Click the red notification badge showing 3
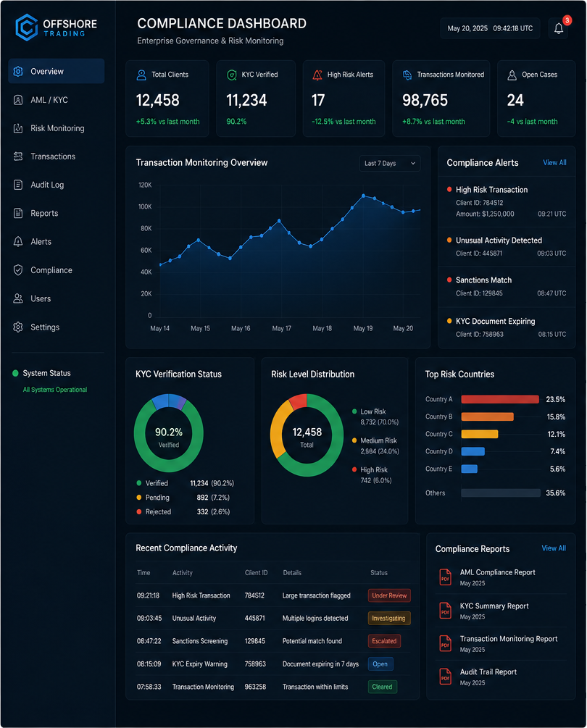587x728 pixels. pyautogui.click(x=567, y=20)
